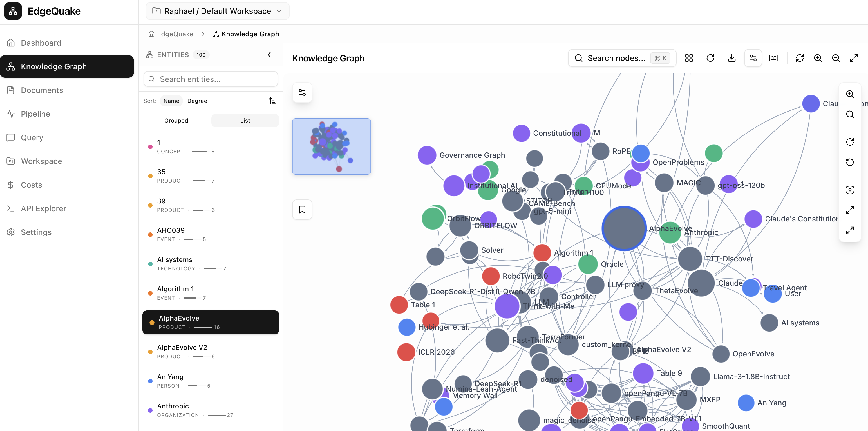Center the graph with the focus icon
The image size is (868, 431).
pos(850,190)
